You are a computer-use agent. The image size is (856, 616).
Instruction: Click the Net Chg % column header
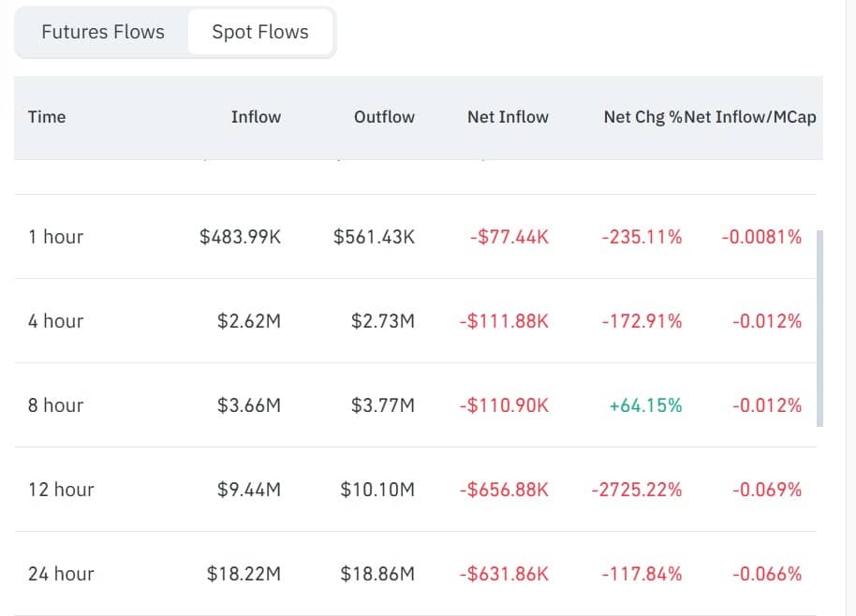point(642,117)
